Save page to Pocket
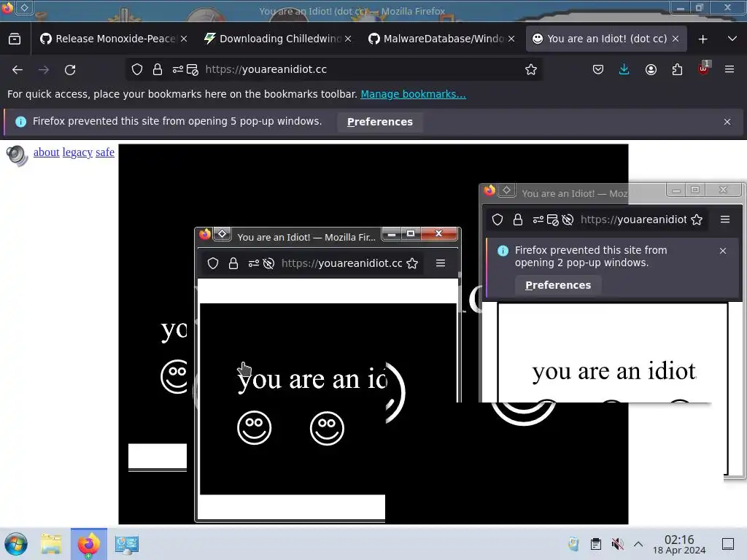Image resolution: width=747 pixels, height=560 pixels. [598, 69]
